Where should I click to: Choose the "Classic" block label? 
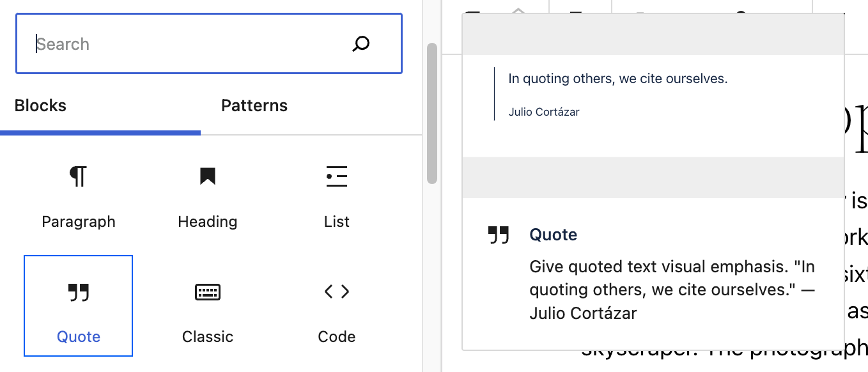207,337
